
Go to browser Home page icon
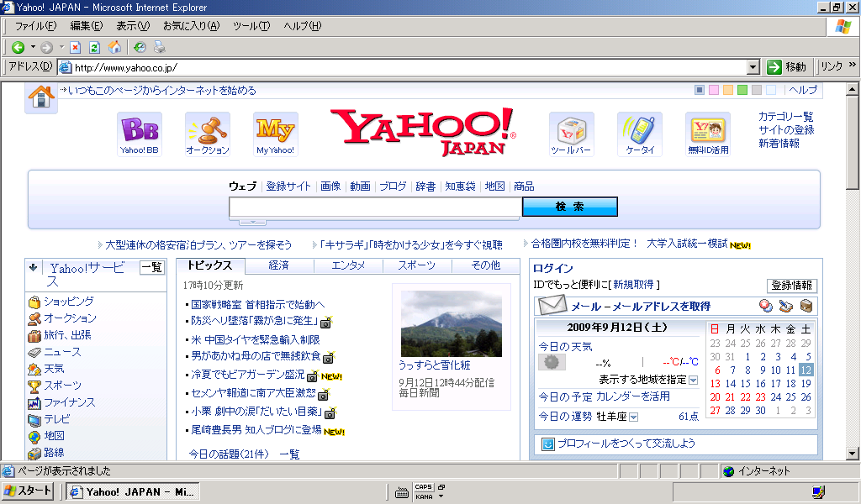click(114, 47)
